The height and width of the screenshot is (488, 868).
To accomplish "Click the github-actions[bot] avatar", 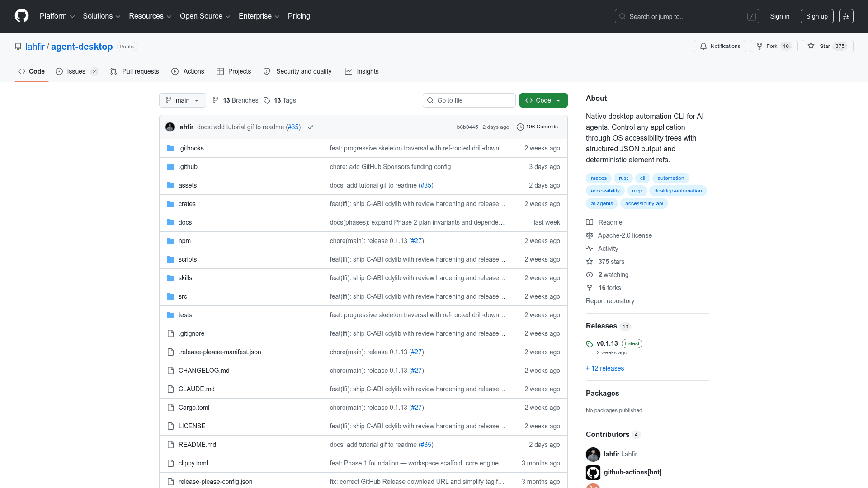I will click(593, 472).
